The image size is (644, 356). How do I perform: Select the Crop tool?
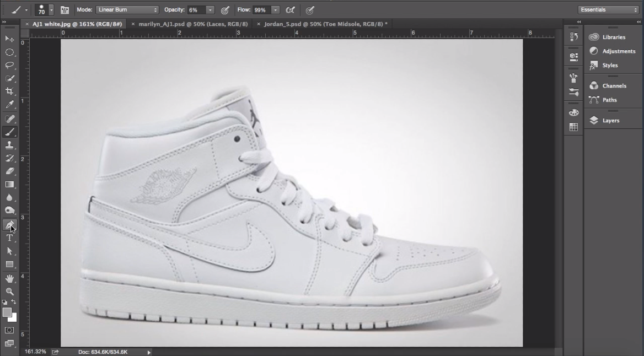tap(9, 91)
